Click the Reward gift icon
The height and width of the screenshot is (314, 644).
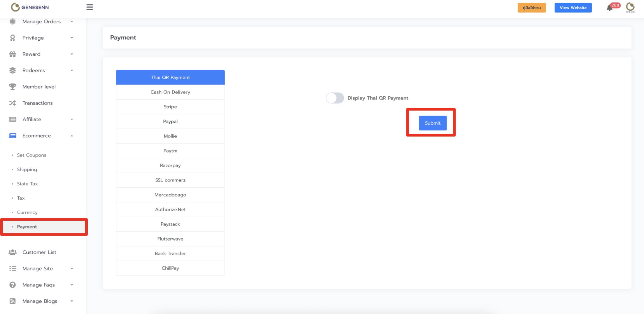(x=13, y=54)
